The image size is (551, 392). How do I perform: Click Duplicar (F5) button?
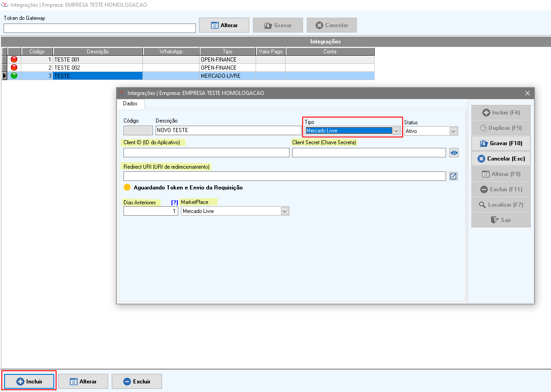tap(501, 128)
